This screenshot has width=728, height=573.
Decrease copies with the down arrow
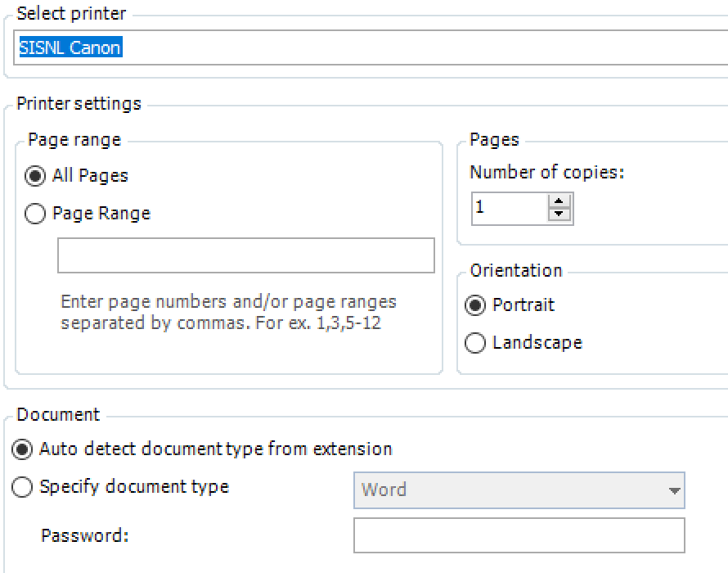[559, 214]
